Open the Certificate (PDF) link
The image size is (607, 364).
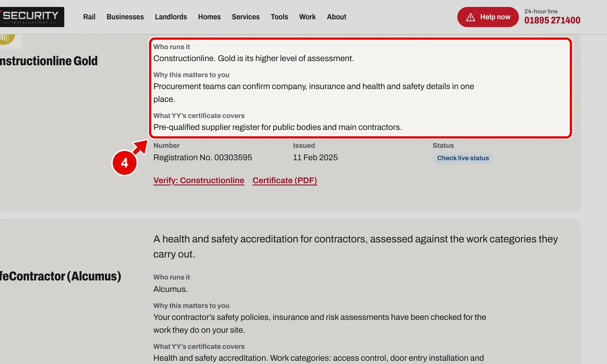click(x=285, y=180)
